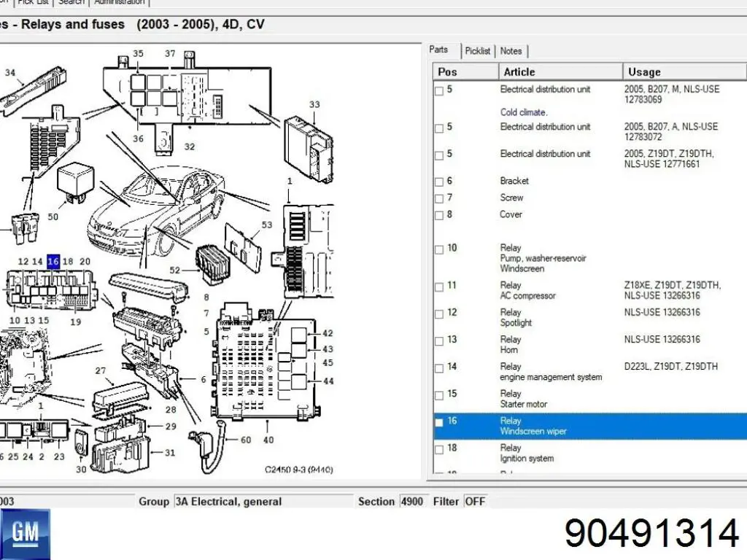Image resolution: width=747 pixels, height=560 pixels.
Task: Open the Notes tab
Action: pyautogui.click(x=511, y=51)
